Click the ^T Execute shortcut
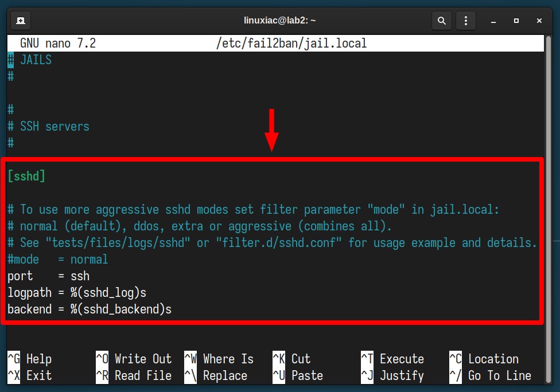The width and height of the screenshot is (560, 392). [x=392, y=359]
